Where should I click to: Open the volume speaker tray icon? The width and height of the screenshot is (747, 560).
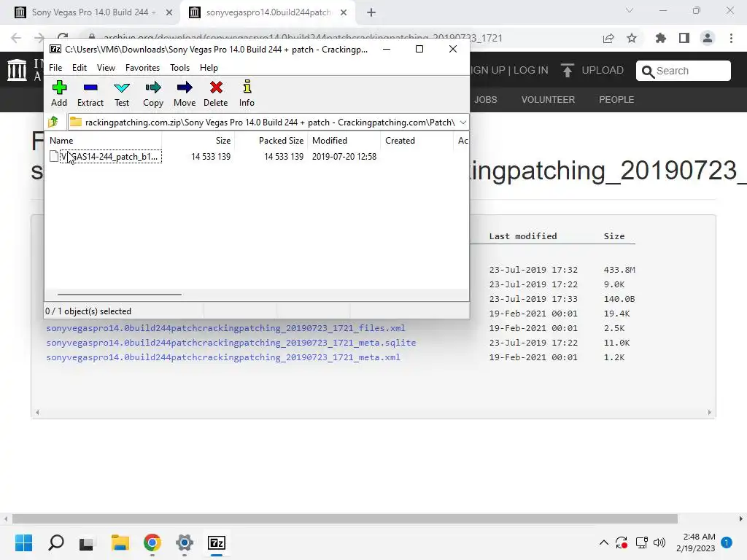point(659,542)
